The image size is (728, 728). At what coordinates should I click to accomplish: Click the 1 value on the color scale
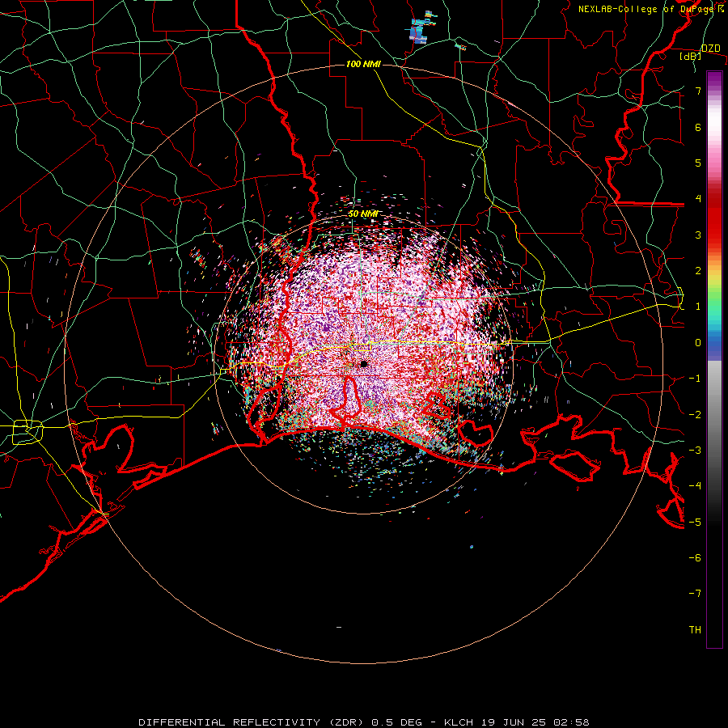698,307
